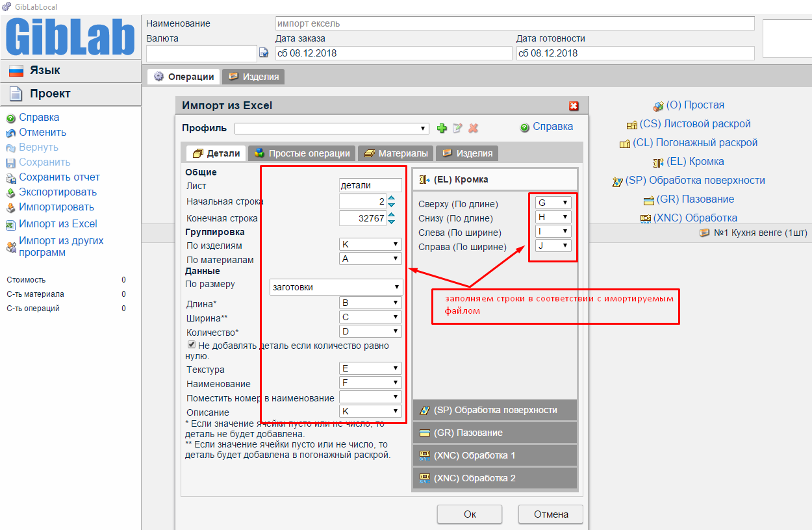The image size is (812, 530).
Task: Open Импорт из Excel in sidebar
Action: point(58,224)
